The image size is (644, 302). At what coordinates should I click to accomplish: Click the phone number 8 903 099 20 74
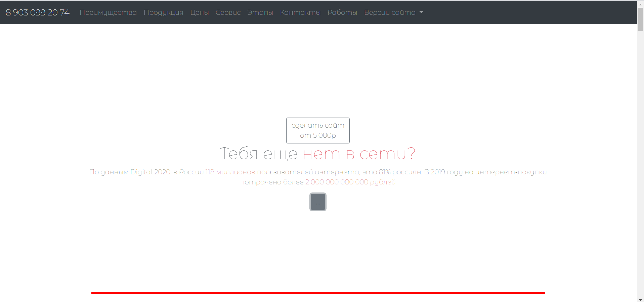point(38,12)
